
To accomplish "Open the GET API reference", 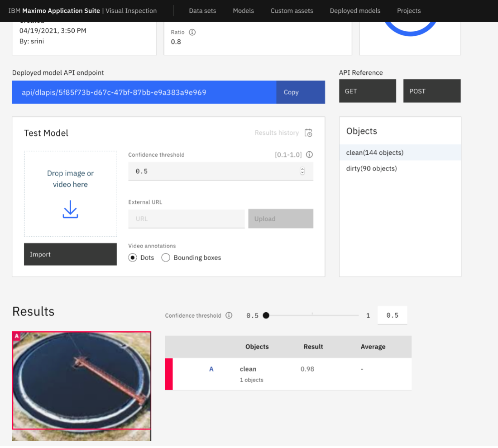I will (x=368, y=91).
